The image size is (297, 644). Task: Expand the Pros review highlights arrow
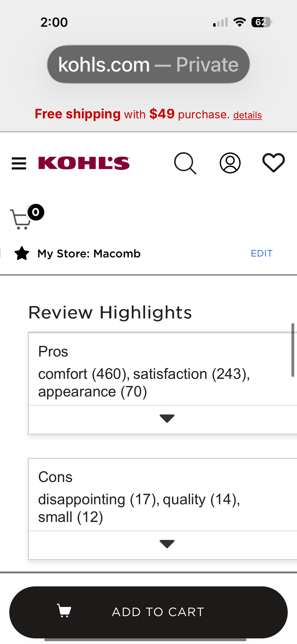(167, 418)
